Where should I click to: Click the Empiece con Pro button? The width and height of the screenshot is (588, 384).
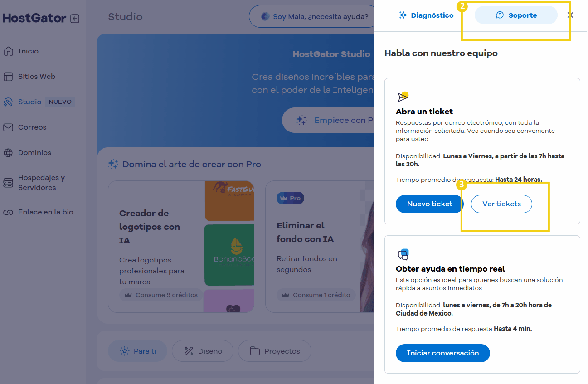coord(328,120)
